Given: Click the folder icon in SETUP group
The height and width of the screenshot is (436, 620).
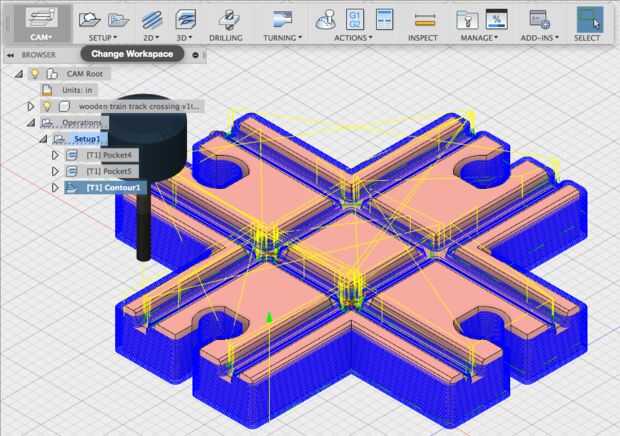Looking at the screenshot, I should [118, 19].
